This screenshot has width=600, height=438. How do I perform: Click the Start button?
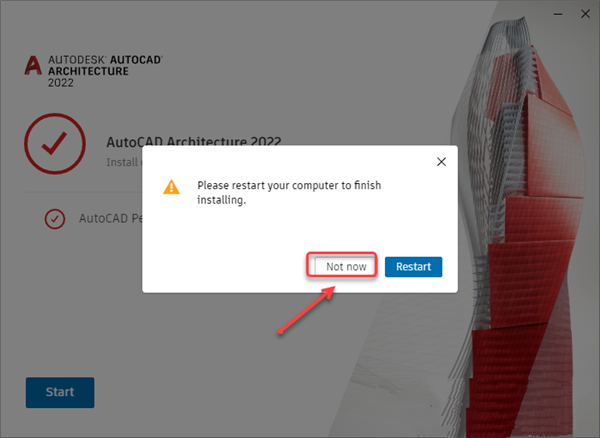click(x=60, y=392)
